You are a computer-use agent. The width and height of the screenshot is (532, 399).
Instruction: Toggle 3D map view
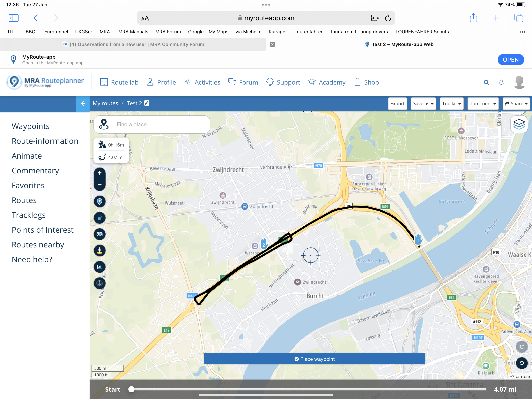[100, 234]
